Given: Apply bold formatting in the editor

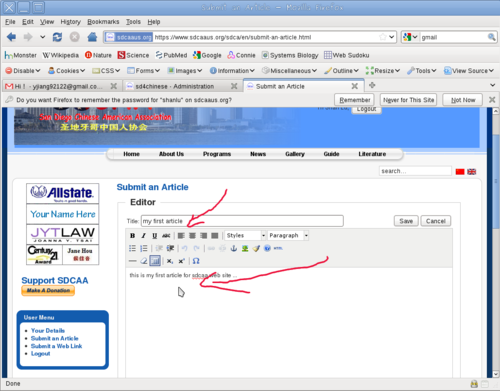Looking at the screenshot, I should click(132, 236).
